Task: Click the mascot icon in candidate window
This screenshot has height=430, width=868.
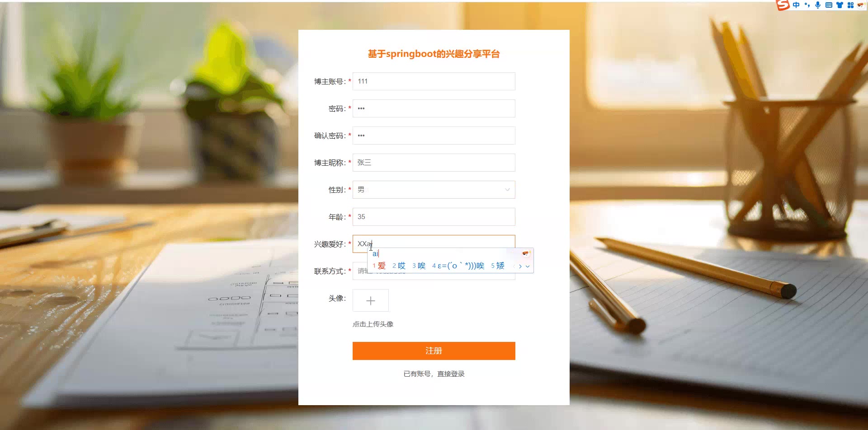Action: 525,253
